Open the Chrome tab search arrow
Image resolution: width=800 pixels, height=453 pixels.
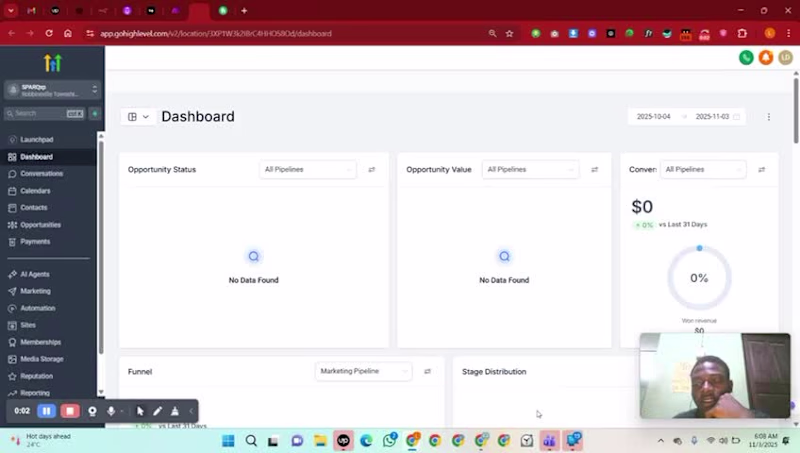click(x=11, y=11)
